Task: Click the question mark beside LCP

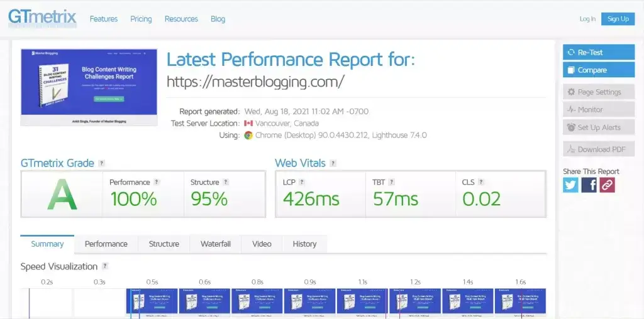Action: pos(303,182)
